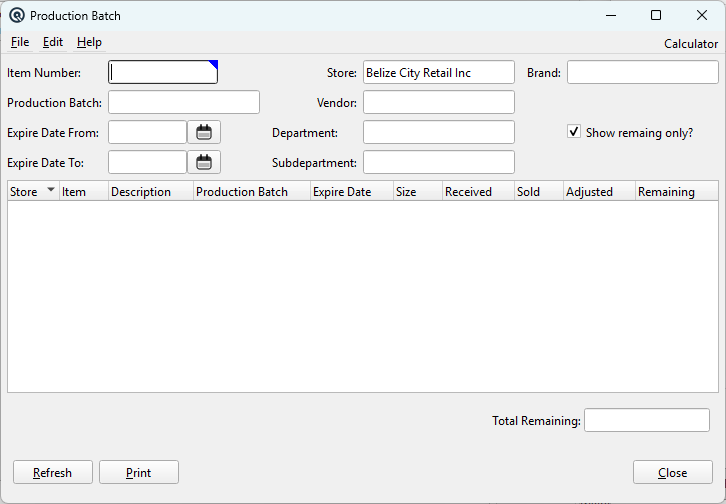The width and height of the screenshot is (726, 504).
Task: Sort by the Size column header
Action: tap(418, 192)
